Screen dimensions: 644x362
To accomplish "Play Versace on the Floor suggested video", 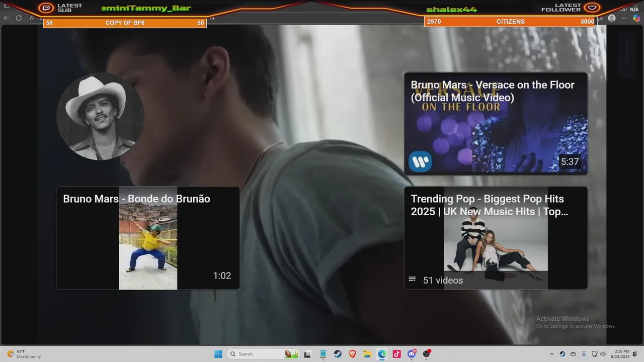I will [x=496, y=124].
